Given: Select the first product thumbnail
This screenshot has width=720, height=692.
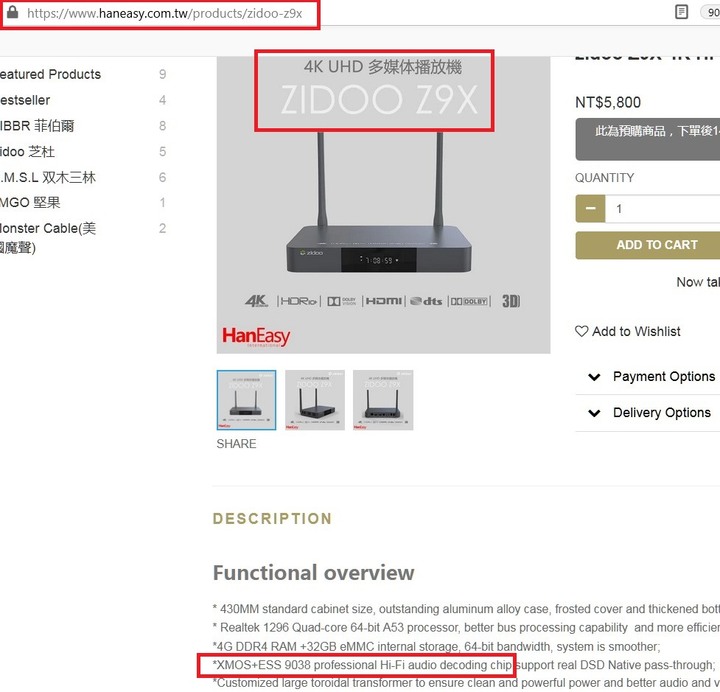Looking at the screenshot, I should 247,400.
